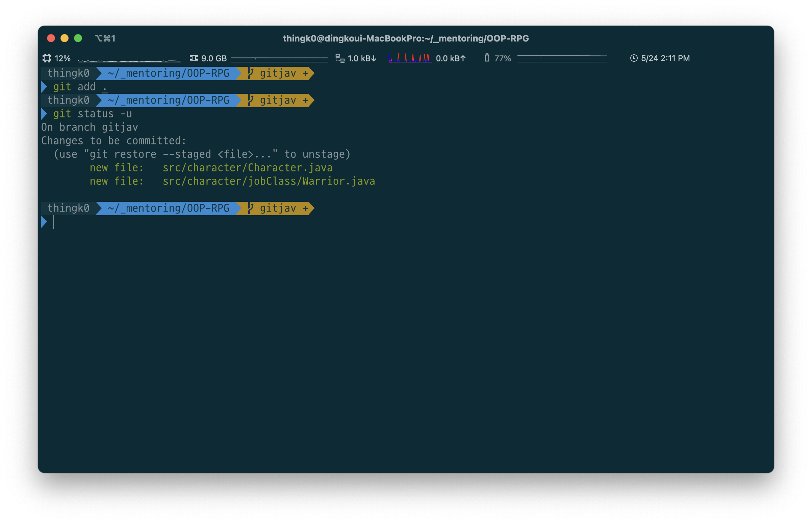Click the empty command line at cursor
812x523 pixels.
pyautogui.click(x=54, y=222)
